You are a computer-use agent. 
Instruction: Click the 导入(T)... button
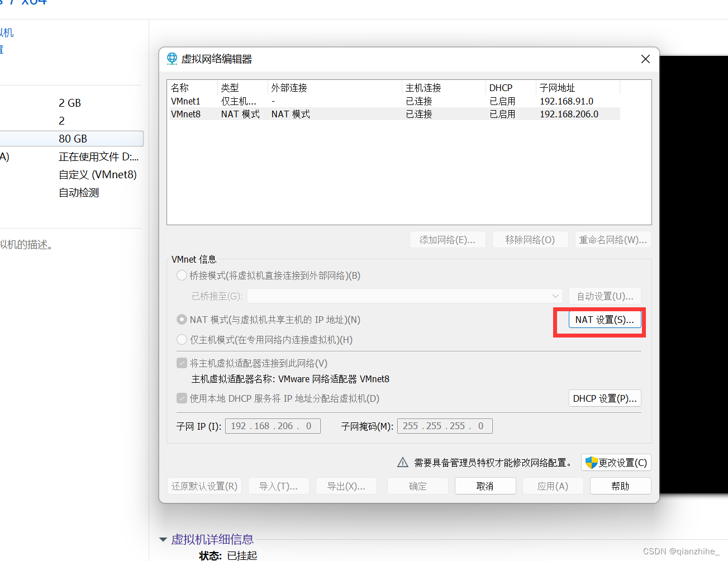tap(278, 486)
